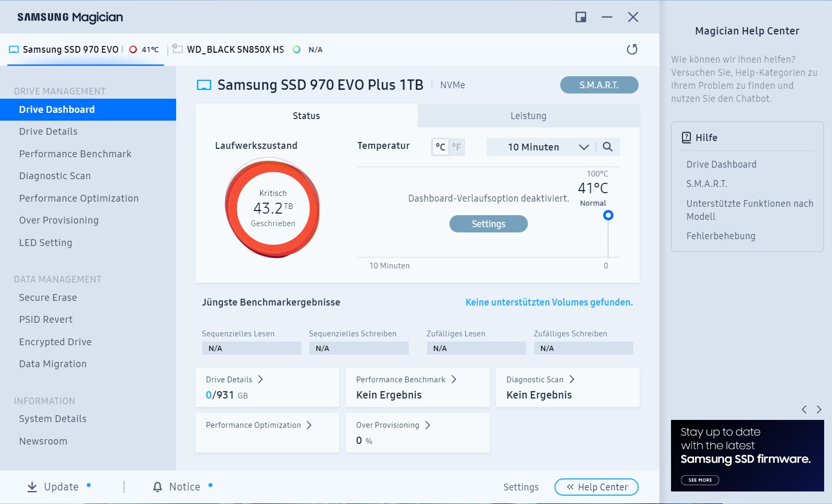The image size is (832, 504).
Task: Open S.M.A.R.T. help topic
Action: click(x=707, y=184)
